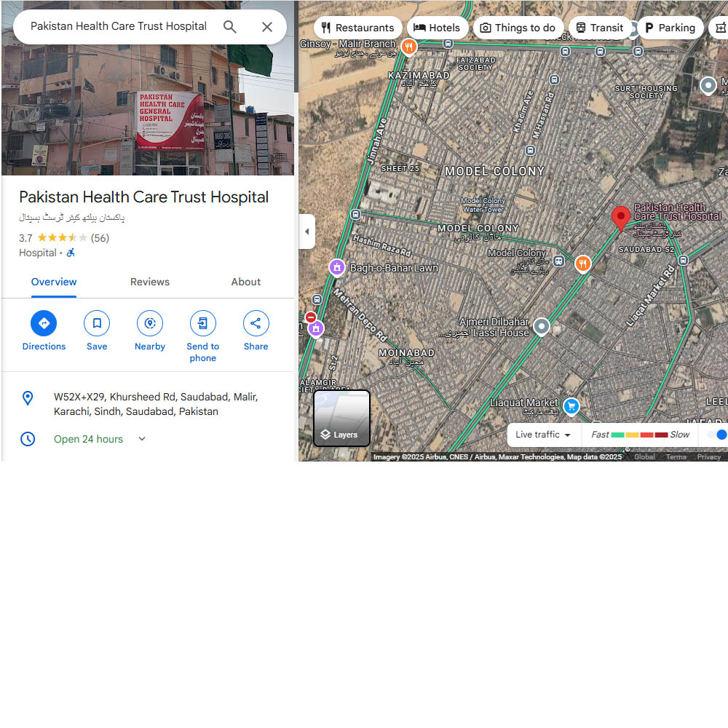Image resolution: width=728 pixels, height=728 pixels.
Task: Click the blue Liaquat Market shopping cart pin
Action: point(571,407)
